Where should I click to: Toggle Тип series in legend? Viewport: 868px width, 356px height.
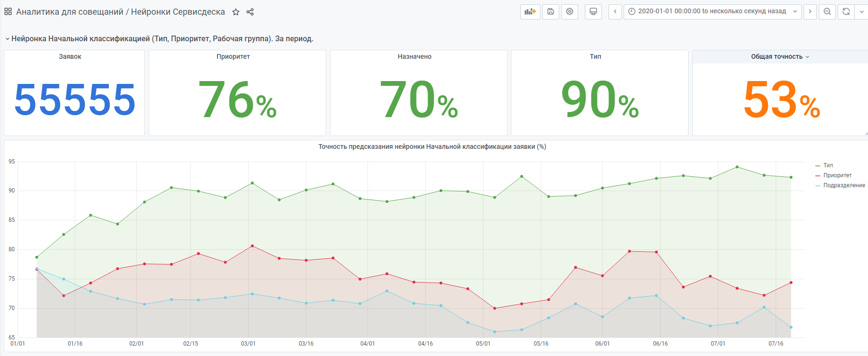828,165
